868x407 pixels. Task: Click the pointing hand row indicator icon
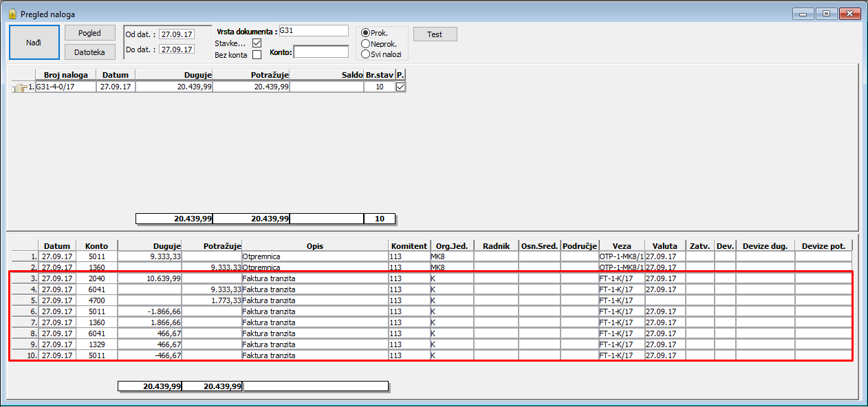[x=19, y=87]
